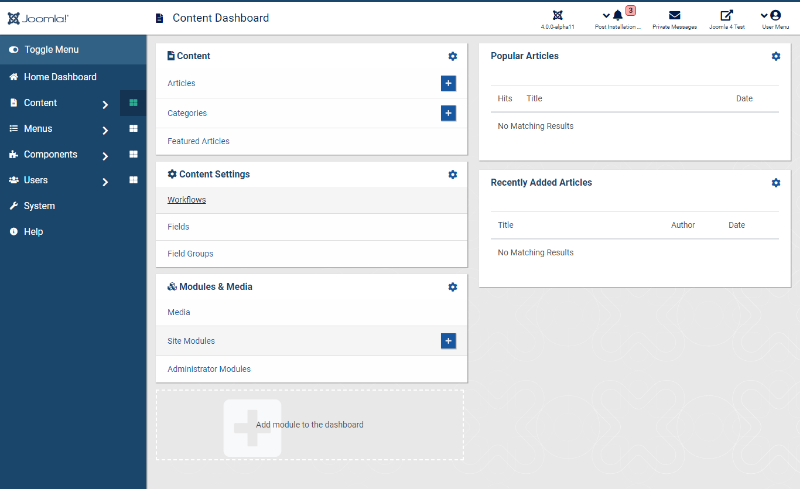Click Add module to the dashboard
Screen dimensions: 800x489
click(310, 425)
